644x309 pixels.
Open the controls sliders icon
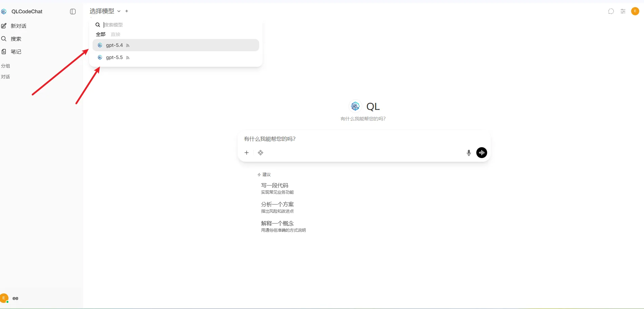[x=623, y=11]
